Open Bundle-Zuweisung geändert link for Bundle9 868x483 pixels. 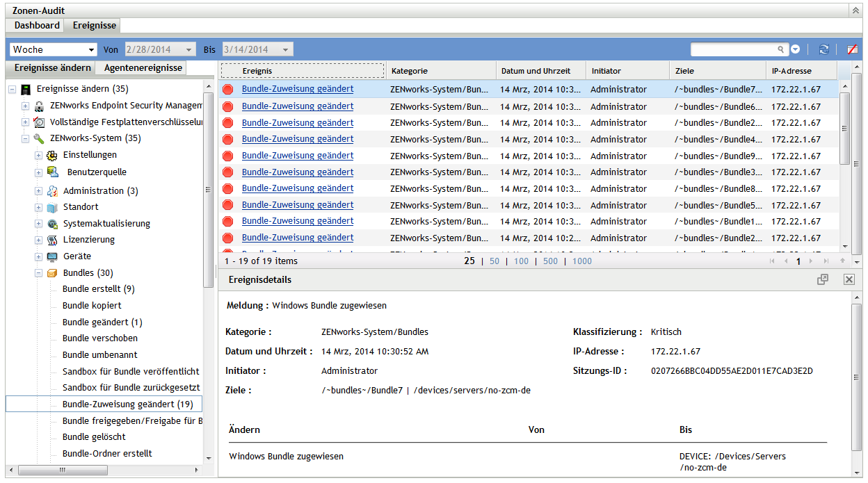pos(298,156)
